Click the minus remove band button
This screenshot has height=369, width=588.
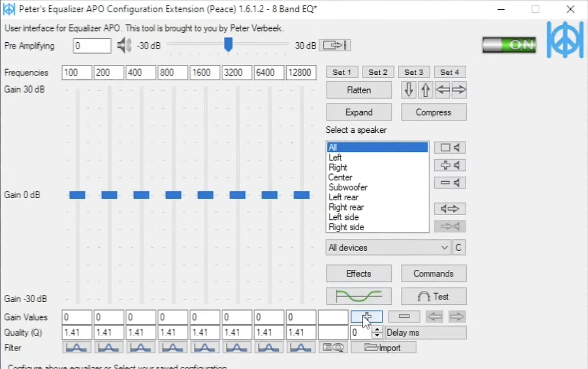pyautogui.click(x=404, y=317)
